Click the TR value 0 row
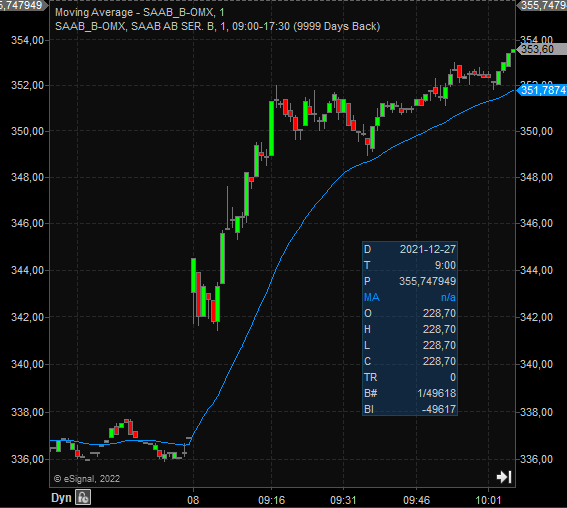567x508 pixels. 410,377
